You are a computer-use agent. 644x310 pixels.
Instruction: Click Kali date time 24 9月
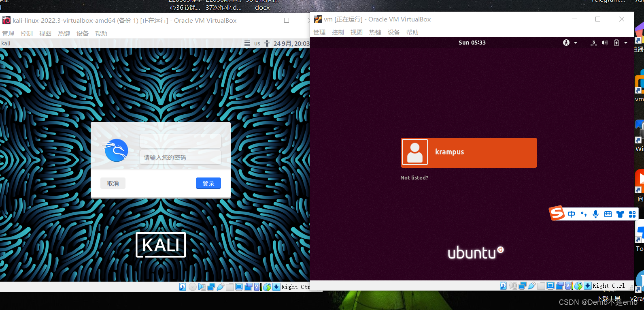click(291, 43)
